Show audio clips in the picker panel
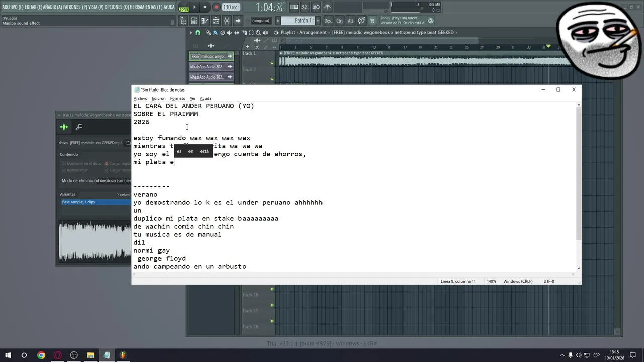644x362 pixels. click(211, 46)
